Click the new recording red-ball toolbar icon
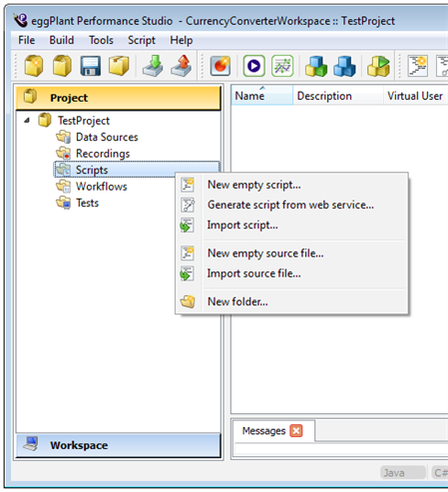The image size is (448, 492). click(x=221, y=66)
